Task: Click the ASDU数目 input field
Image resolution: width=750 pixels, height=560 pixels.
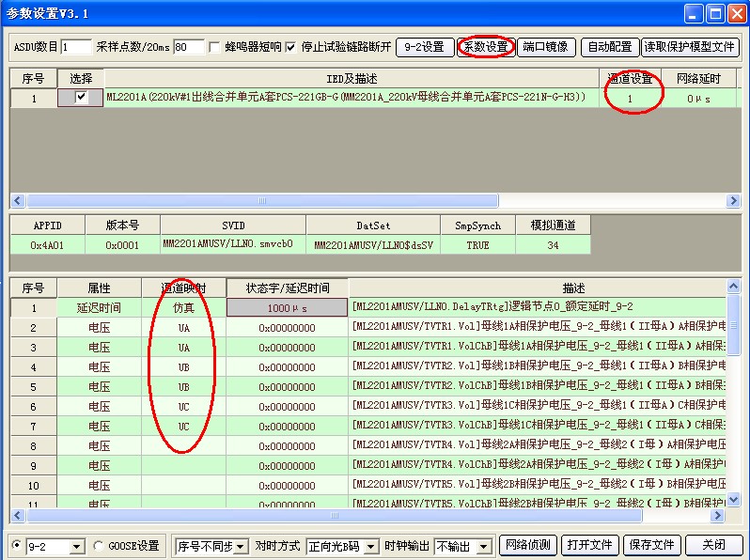Action: pos(76,47)
